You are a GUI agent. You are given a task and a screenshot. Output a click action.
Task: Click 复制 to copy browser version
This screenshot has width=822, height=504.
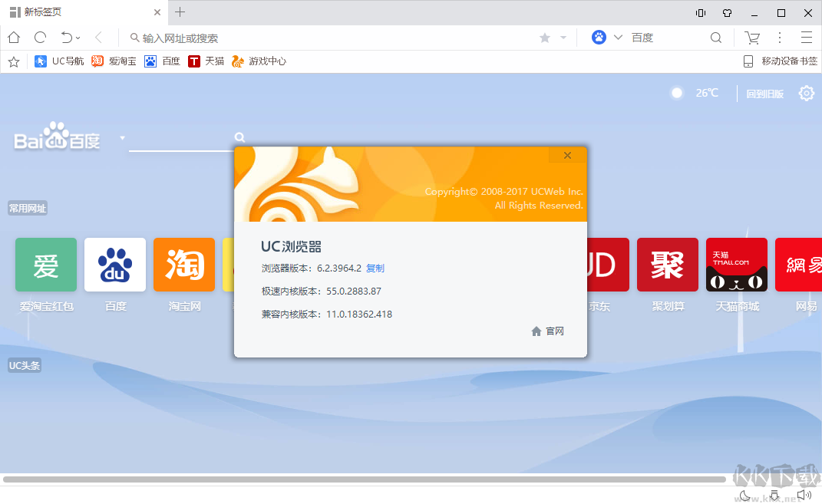376,268
